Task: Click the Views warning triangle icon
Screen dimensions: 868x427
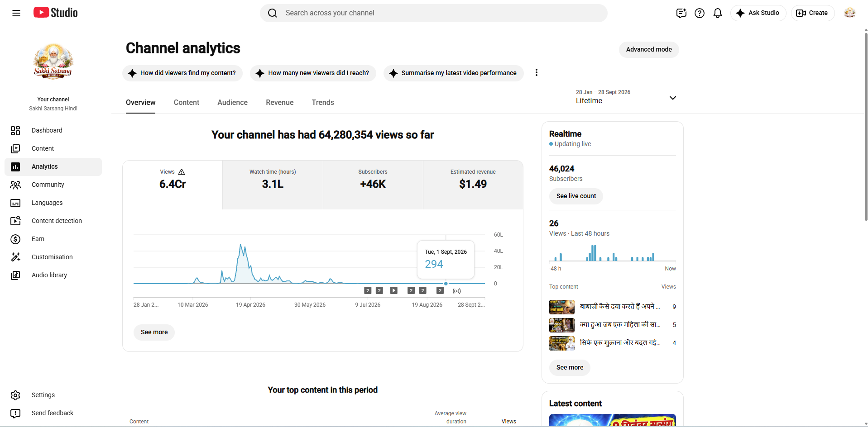Action: click(182, 172)
